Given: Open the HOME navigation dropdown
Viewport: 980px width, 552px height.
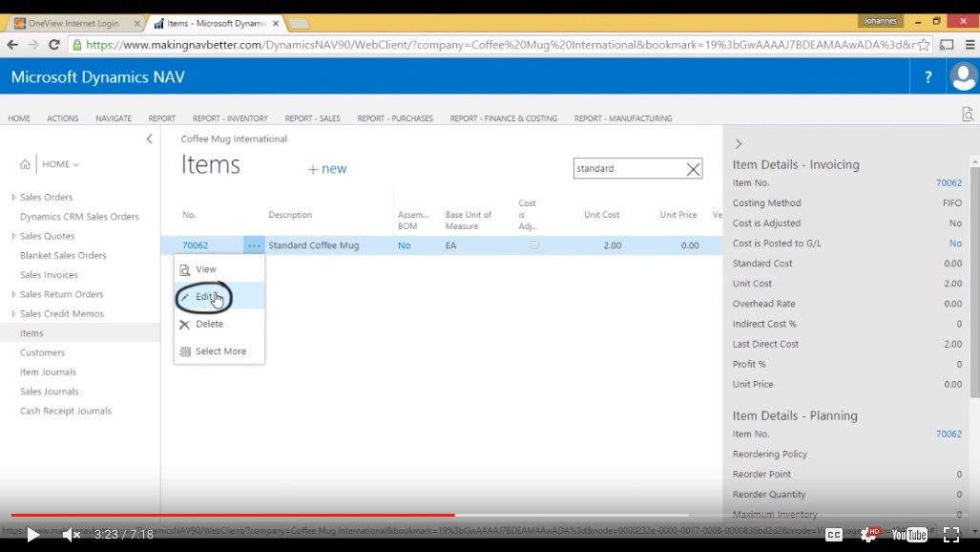Looking at the screenshot, I should tap(61, 164).
